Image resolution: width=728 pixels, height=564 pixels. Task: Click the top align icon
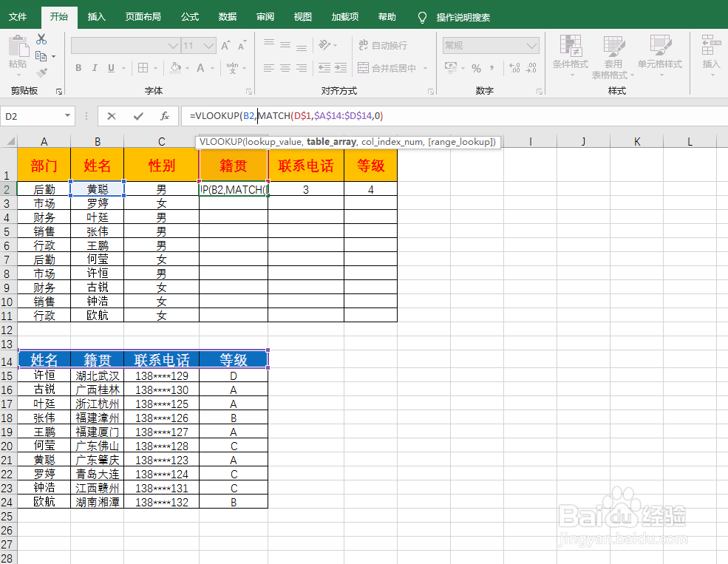269,44
